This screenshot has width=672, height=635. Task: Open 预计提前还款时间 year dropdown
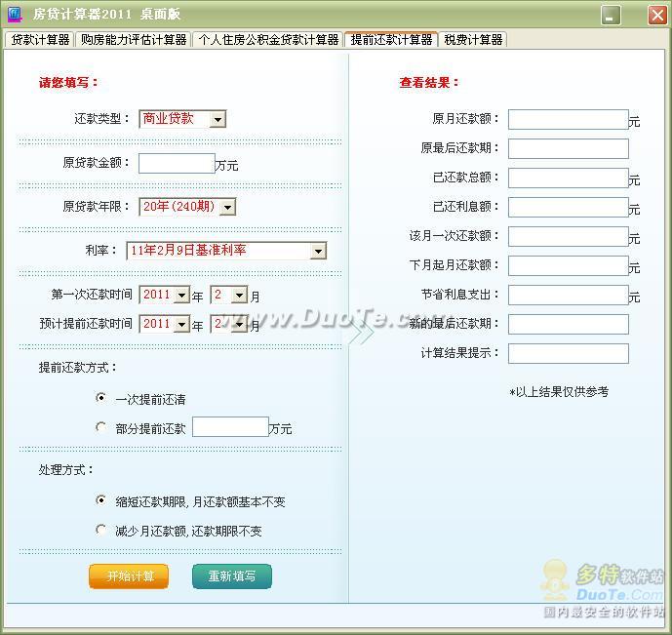tap(181, 325)
